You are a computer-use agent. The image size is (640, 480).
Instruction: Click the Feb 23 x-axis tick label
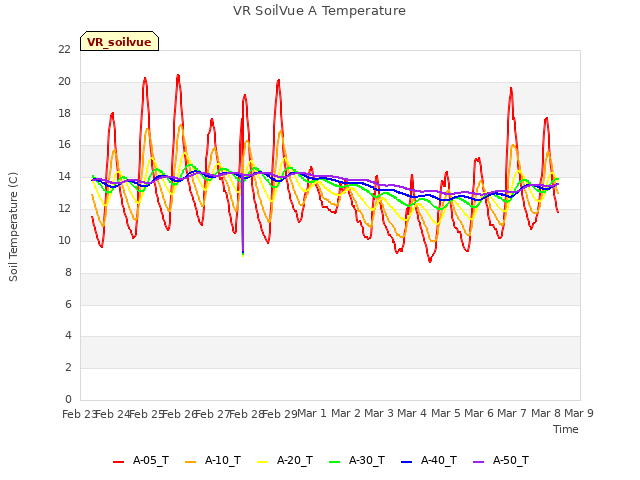coord(78,414)
